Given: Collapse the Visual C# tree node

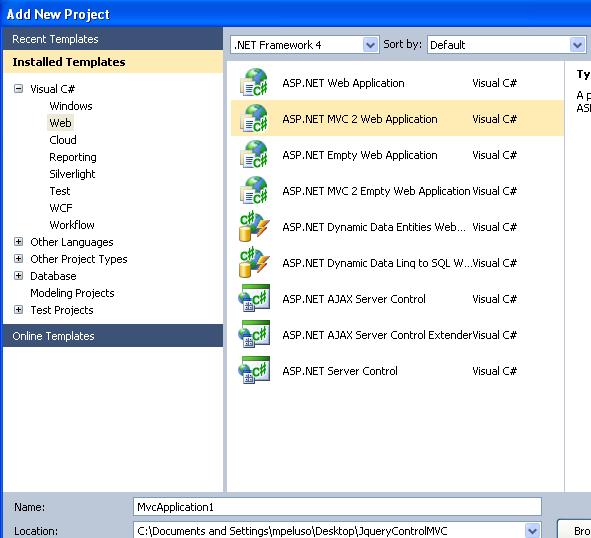Looking at the screenshot, I should [x=18, y=89].
